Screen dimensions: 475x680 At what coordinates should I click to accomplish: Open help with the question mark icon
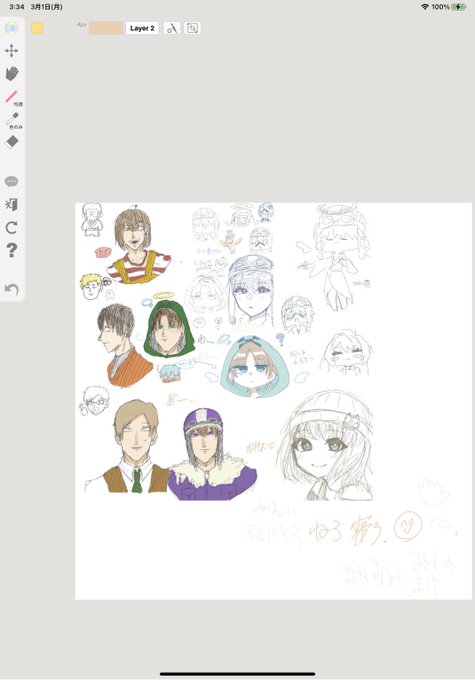[12, 250]
